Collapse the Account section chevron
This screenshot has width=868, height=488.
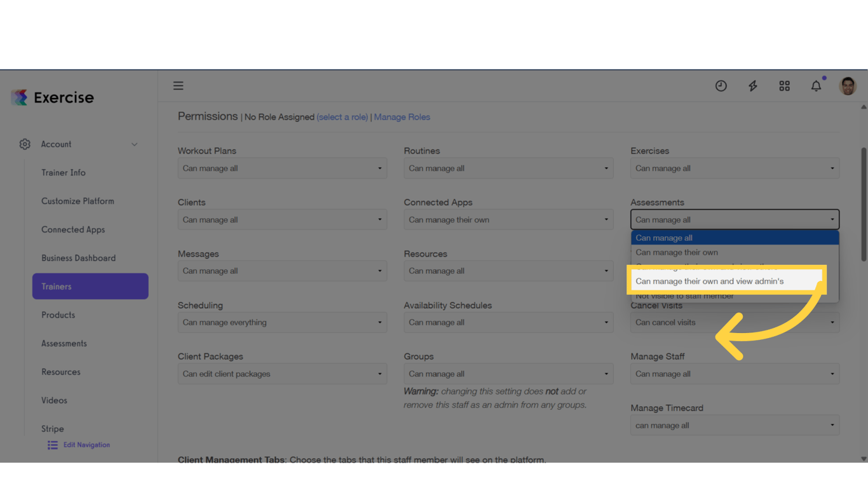134,144
